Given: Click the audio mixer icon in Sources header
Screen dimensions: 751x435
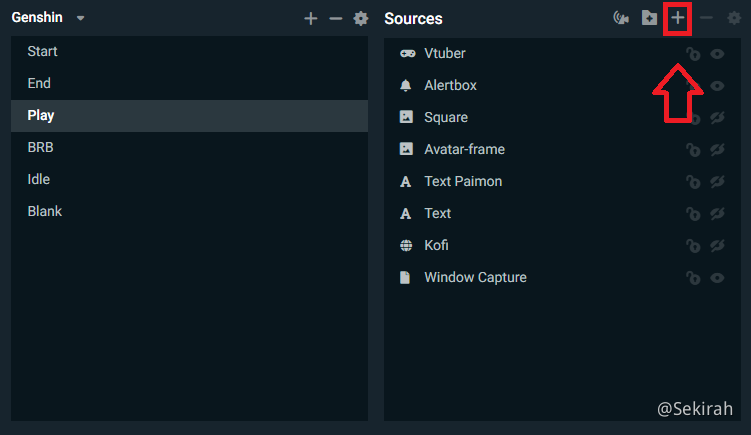Looking at the screenshot, I should 621,18.
